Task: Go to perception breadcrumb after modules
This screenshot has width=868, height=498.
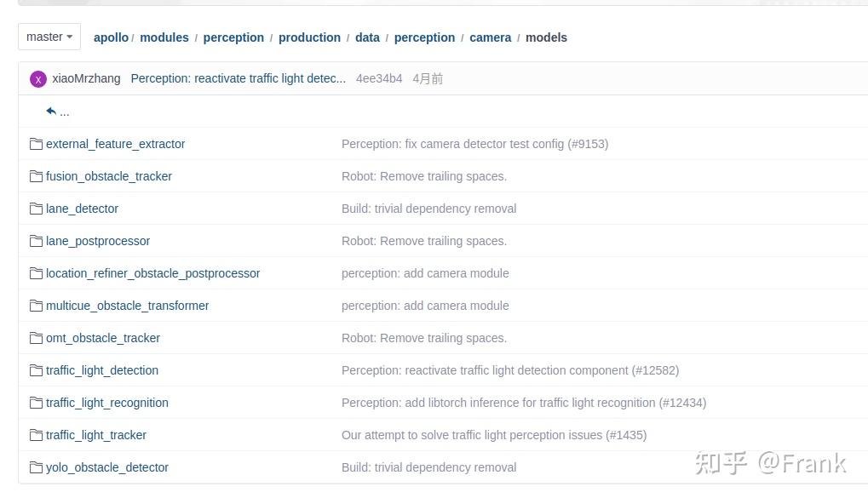Action: pos(233,37)
